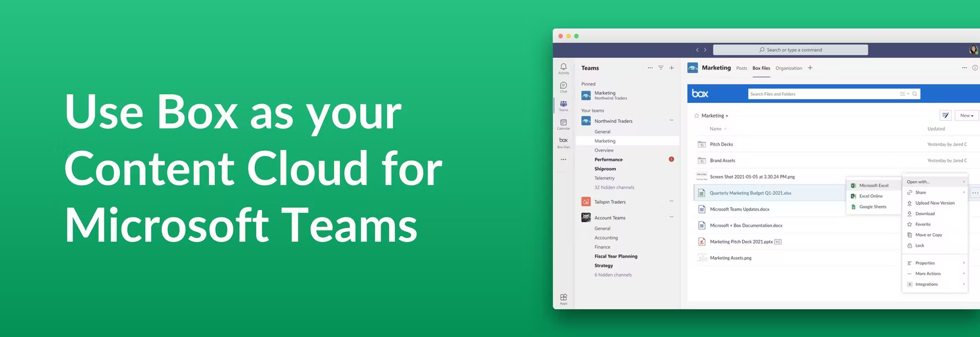Select Upload New Version in context menu
The image size is (980, 337).
click(935, 203)
